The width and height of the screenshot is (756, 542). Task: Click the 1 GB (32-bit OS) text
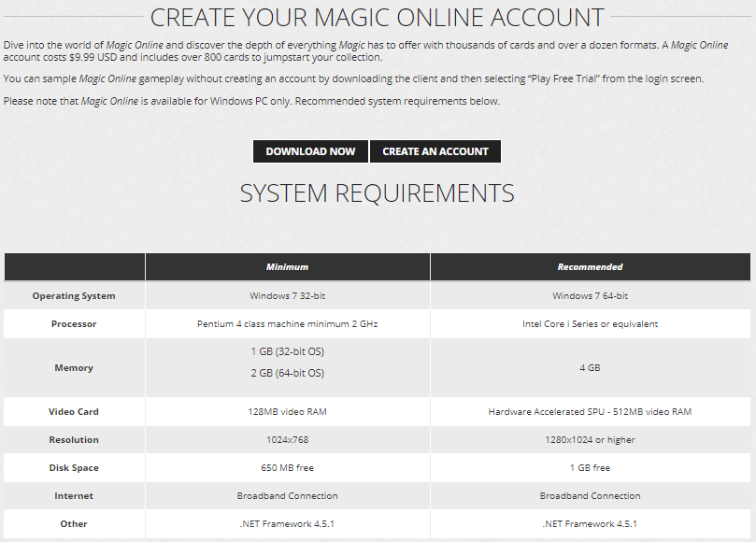[x=288, y=351]
